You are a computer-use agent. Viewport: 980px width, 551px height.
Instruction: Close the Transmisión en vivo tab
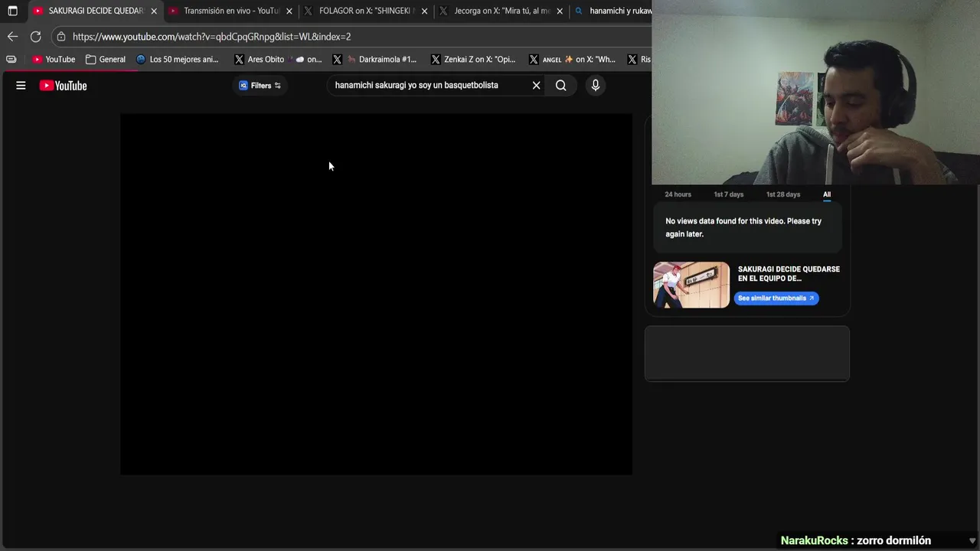coord(289,11)
